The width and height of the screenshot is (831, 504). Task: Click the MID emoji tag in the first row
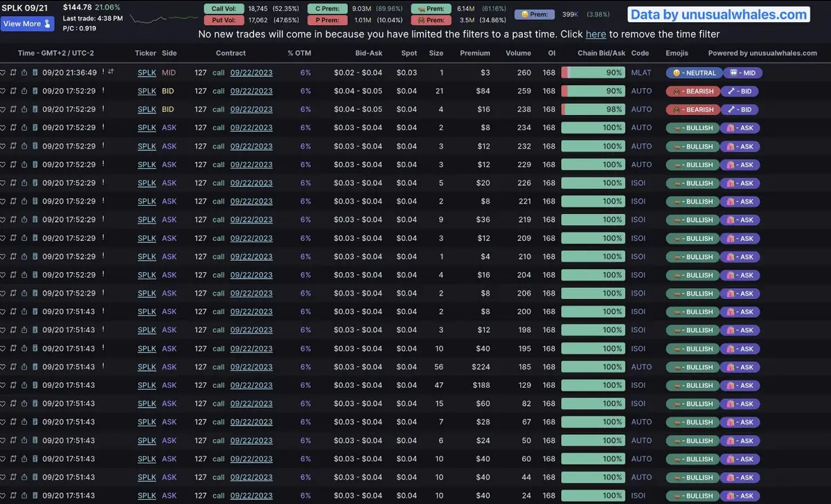pos(742,73)
